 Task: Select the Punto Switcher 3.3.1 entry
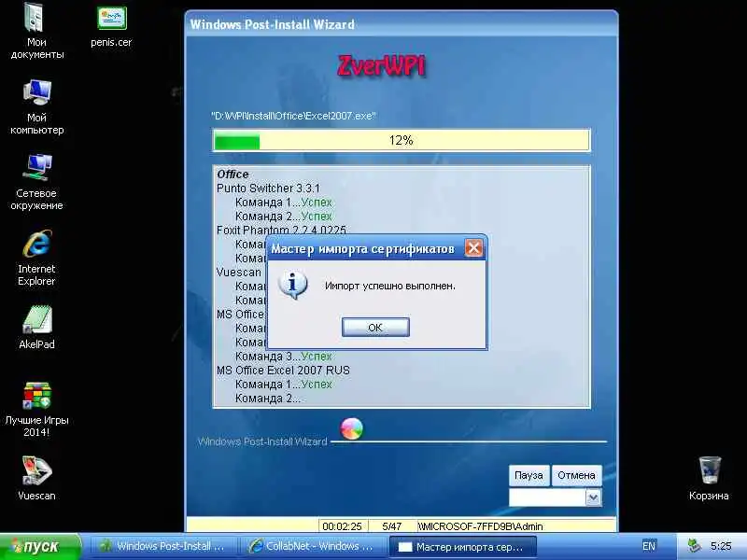[268, 189]
